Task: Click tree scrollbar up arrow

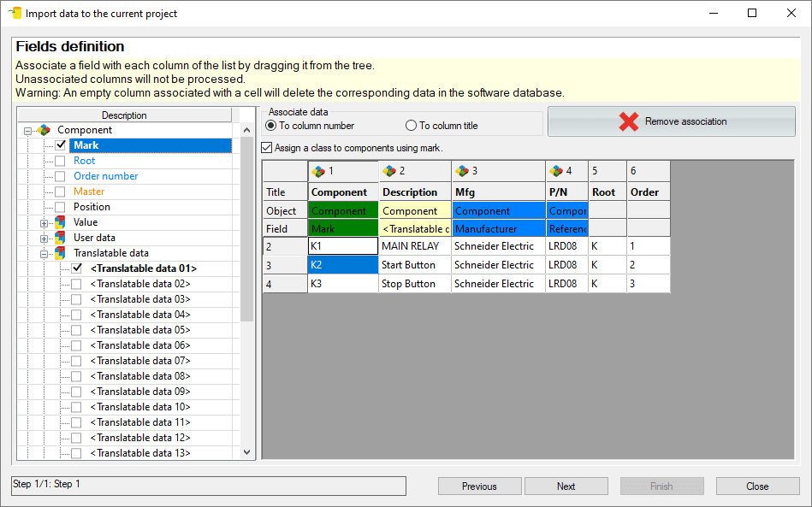Action: point(247,130)
